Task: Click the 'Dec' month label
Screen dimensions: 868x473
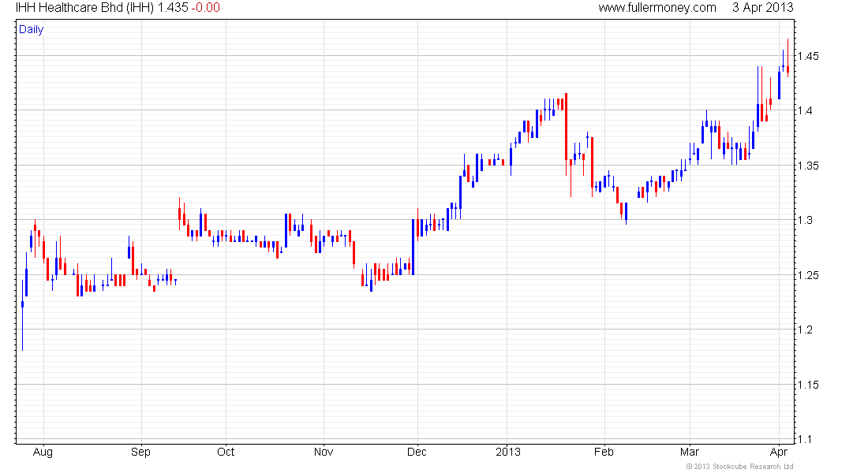Action: 417,452
